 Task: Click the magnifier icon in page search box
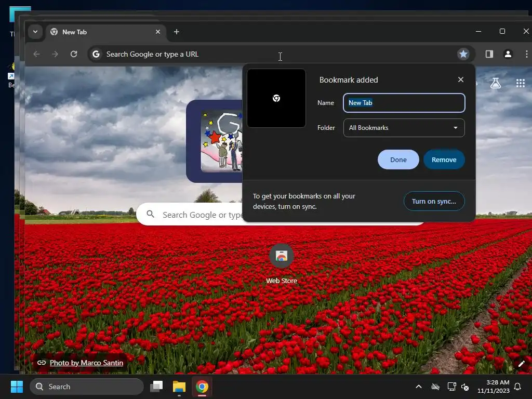[150, 214]
